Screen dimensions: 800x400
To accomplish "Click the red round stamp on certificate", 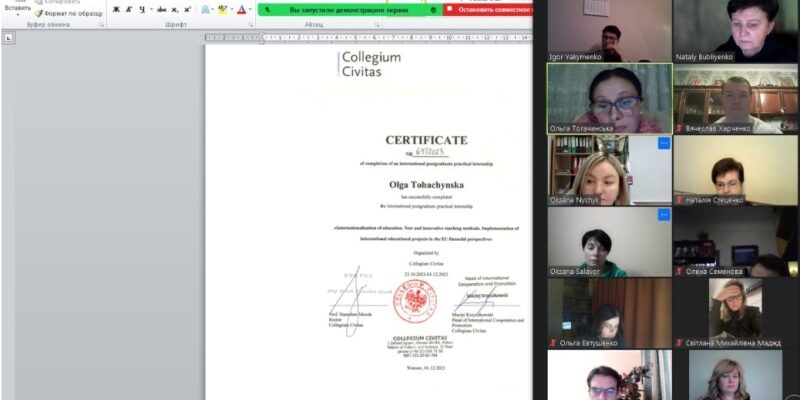I will pos(415,301).
